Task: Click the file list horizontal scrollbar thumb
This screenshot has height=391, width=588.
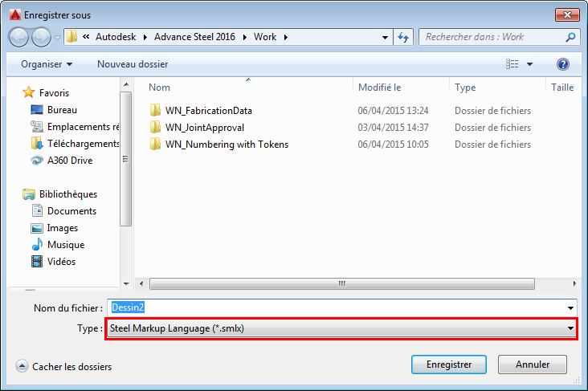Action: pyautogui.click(x=342, y=283)
